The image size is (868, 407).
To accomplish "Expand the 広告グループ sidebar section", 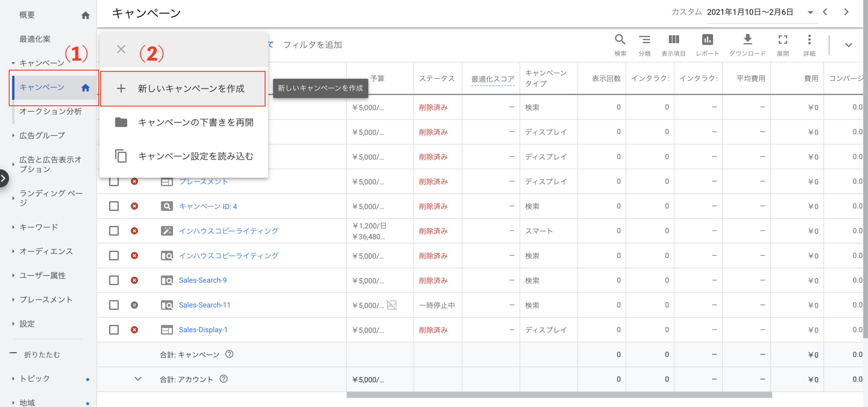I will point(13,135).
